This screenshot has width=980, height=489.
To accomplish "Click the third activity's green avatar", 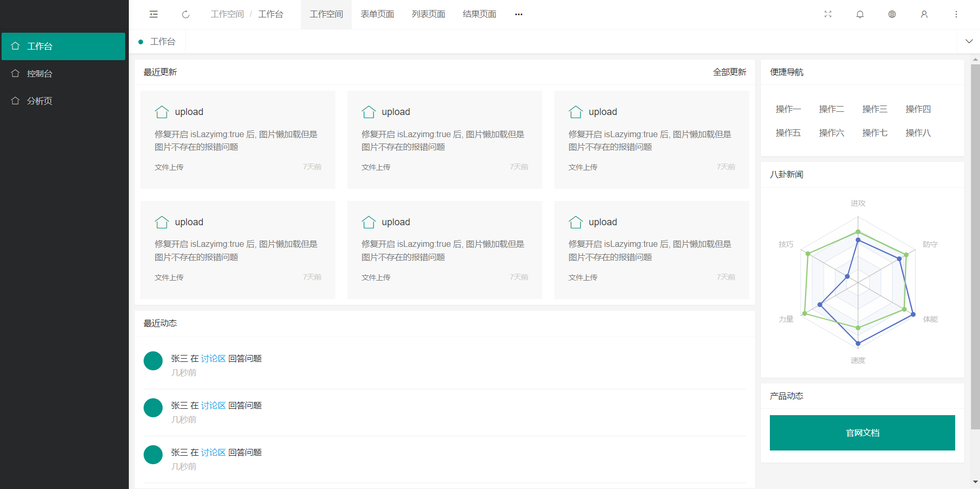I will tap(153, 455).
